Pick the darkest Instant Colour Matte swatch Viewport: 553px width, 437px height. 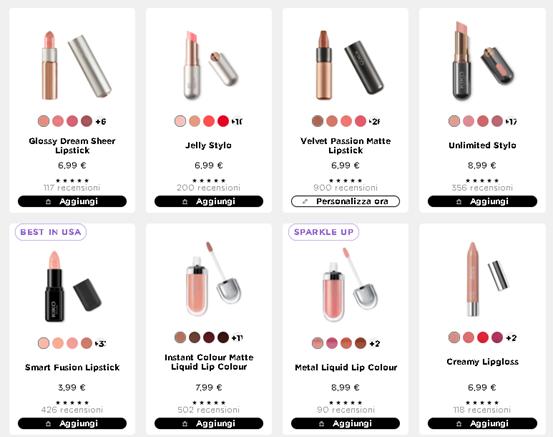click(x=223, y=338)
